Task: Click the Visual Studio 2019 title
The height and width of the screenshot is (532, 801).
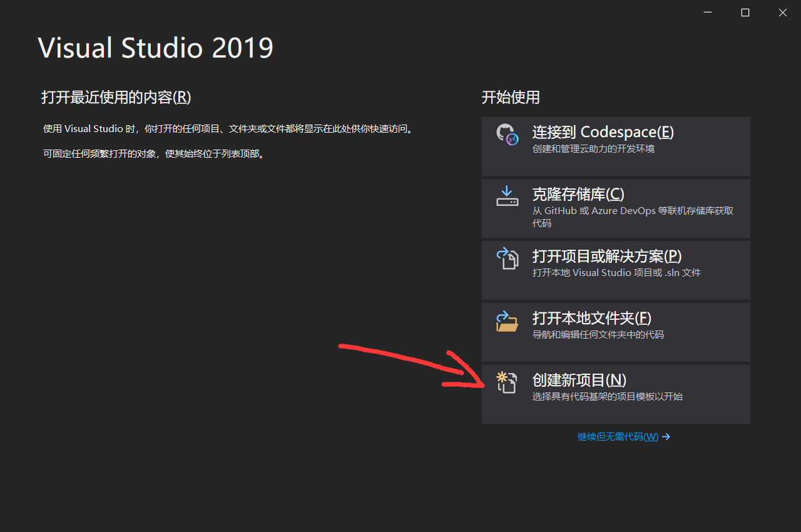Action: 156,48
